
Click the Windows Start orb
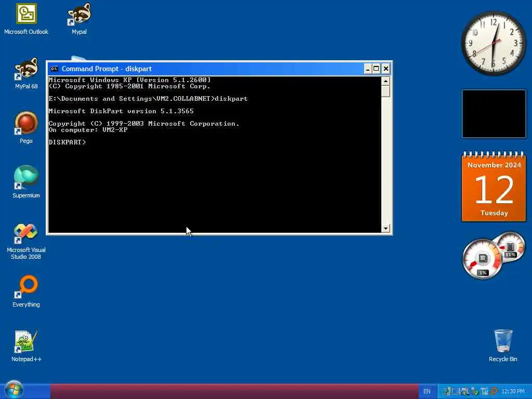click(14, 390)
